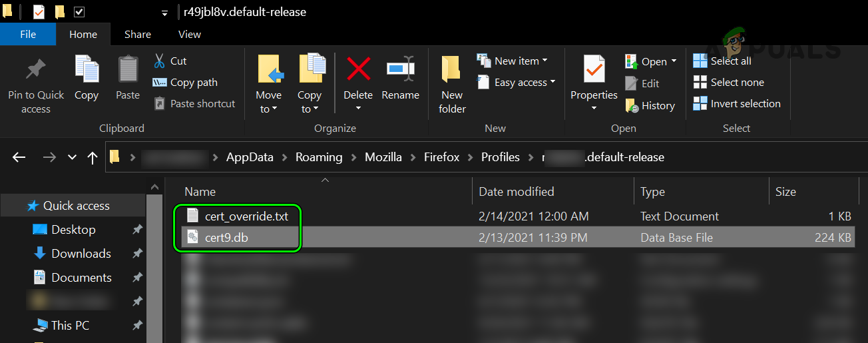Open the selected file via Open button
The image size is (868, 343).
coord(646,61)
